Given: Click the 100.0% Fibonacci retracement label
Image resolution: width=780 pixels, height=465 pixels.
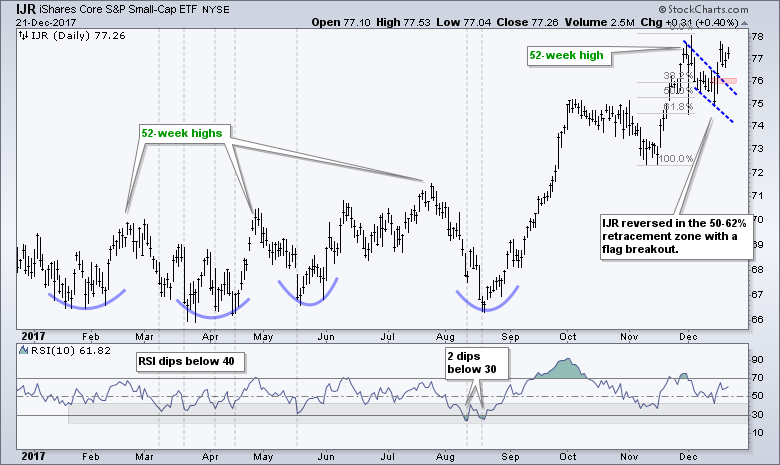Looking at the screenshot, I should (675, 159).
